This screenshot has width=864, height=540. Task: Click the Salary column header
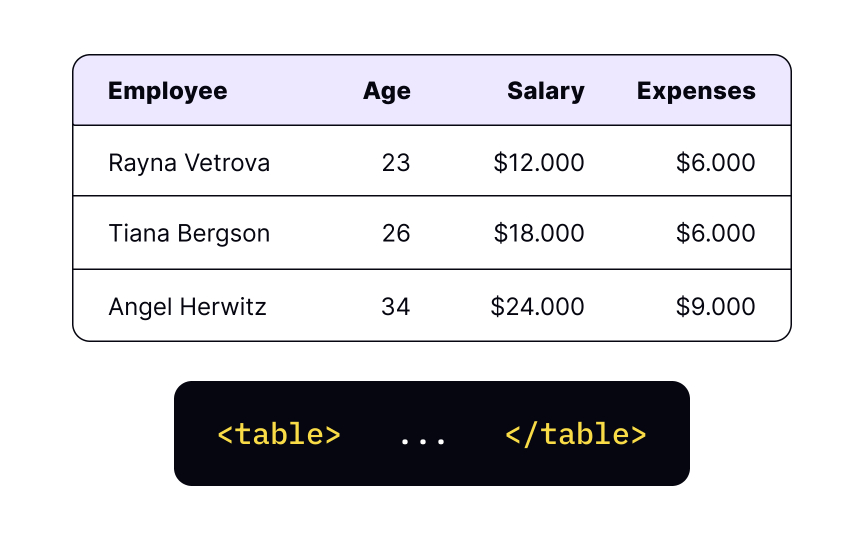click(546, 91)
